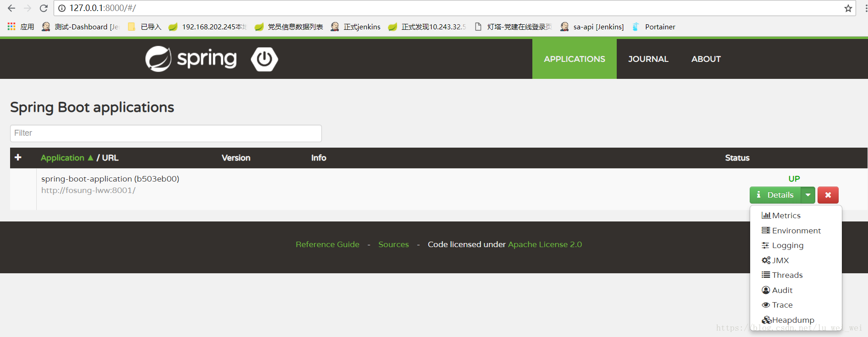Open the 正式jenkins bookmark
The image size is (868, 337).
[356, 27]
